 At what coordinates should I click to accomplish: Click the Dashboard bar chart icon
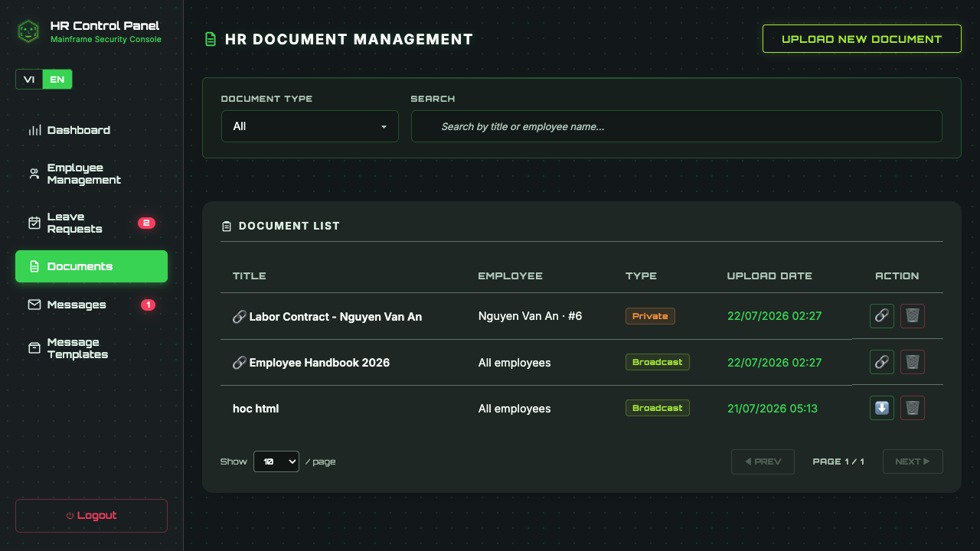[34, 130]
